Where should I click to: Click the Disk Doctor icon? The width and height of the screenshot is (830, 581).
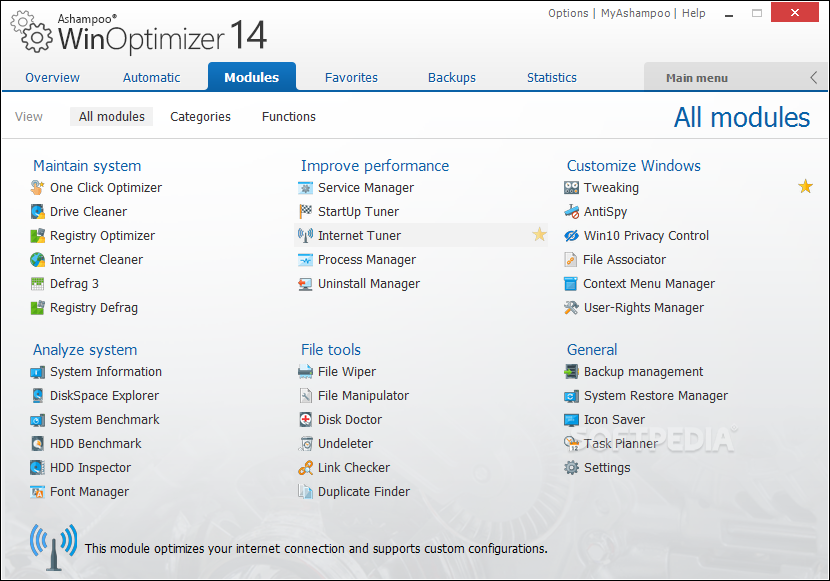(x=305, y=420)
